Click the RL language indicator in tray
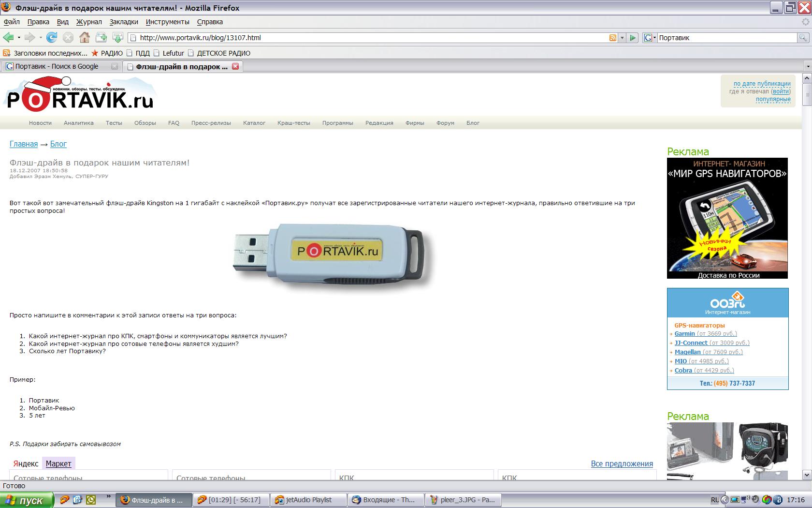The width and height of the screenshot is (812, 508). (x=715, y=500)
